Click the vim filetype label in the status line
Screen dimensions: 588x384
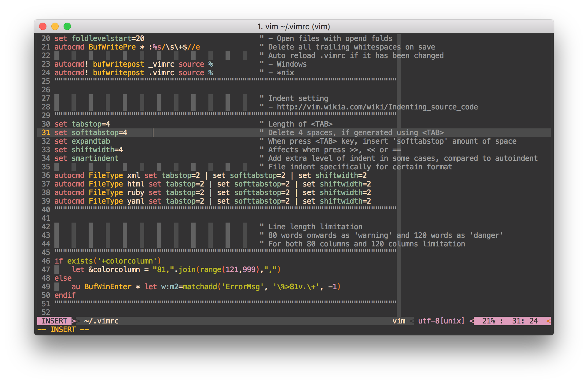tap(399, 321)
